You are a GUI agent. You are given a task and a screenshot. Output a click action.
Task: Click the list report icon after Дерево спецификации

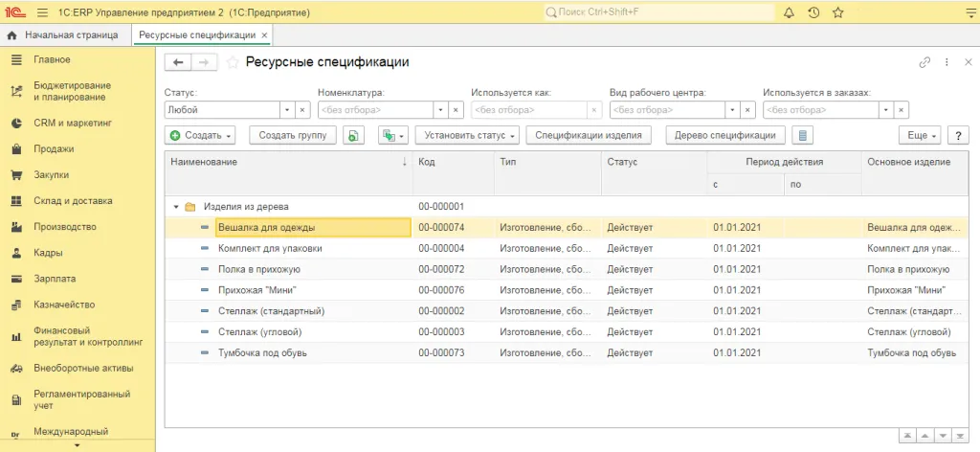coord(805,136)
